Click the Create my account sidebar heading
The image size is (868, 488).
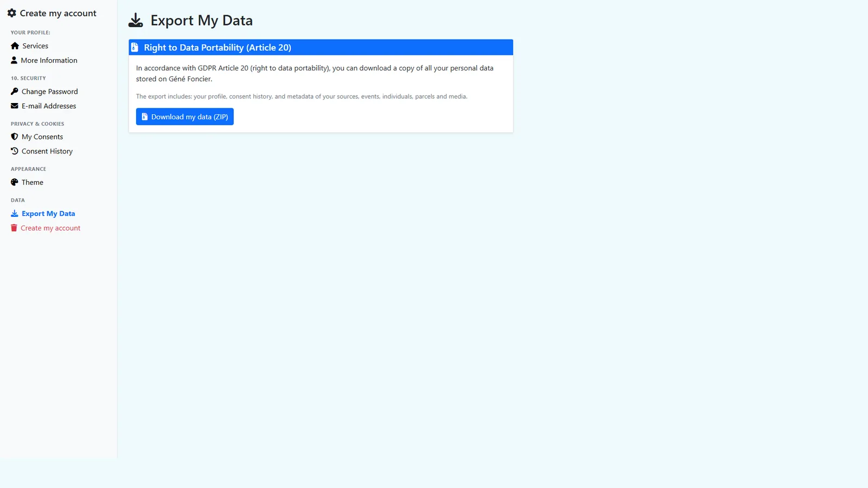(58, 13)
